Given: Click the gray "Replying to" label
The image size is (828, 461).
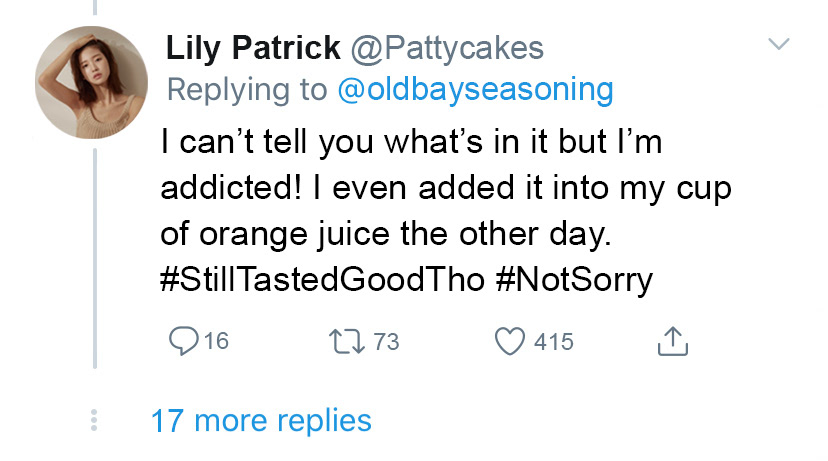Looking at the screenshot, I should [x=247, y=90].
